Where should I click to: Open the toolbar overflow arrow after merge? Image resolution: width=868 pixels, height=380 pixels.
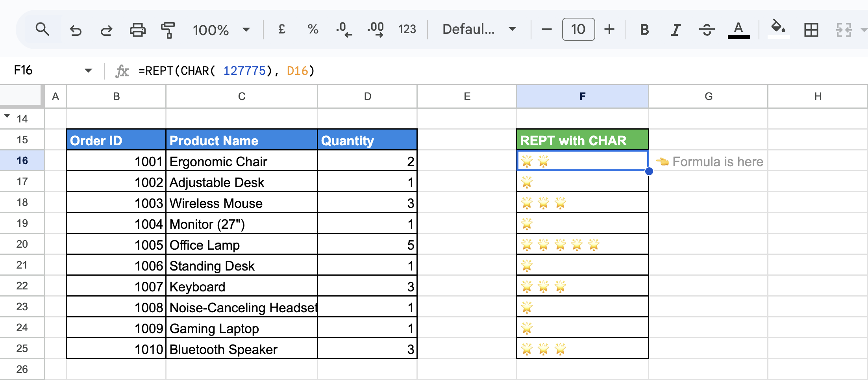coord(864,30)
